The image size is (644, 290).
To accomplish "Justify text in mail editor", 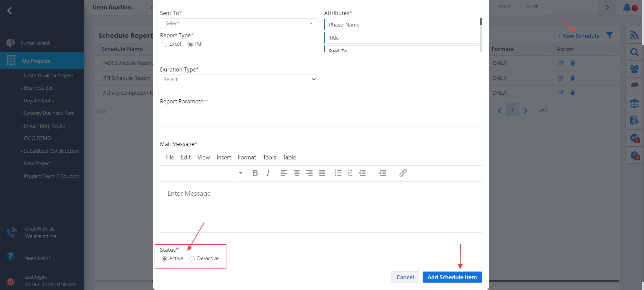I will pos(322,173).
